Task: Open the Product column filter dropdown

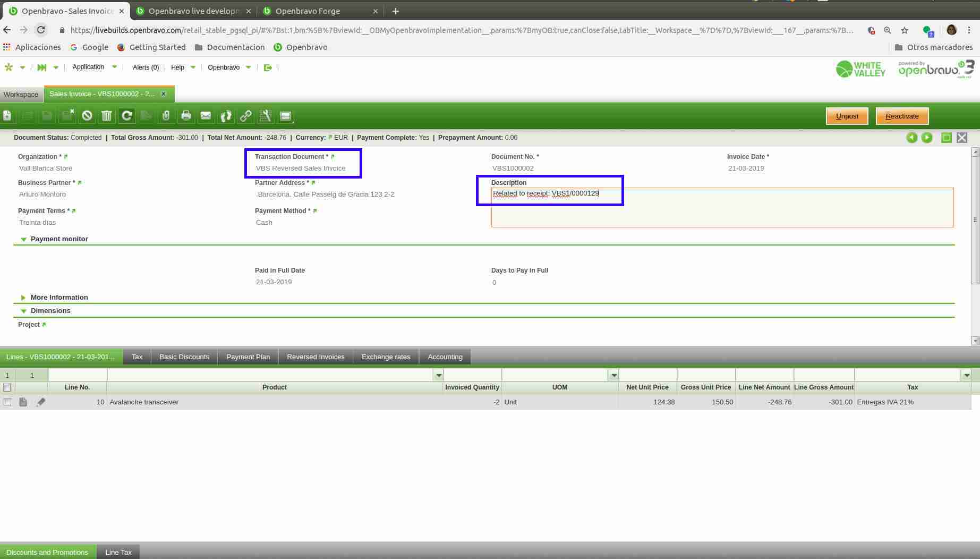Action: pos(438,375)
